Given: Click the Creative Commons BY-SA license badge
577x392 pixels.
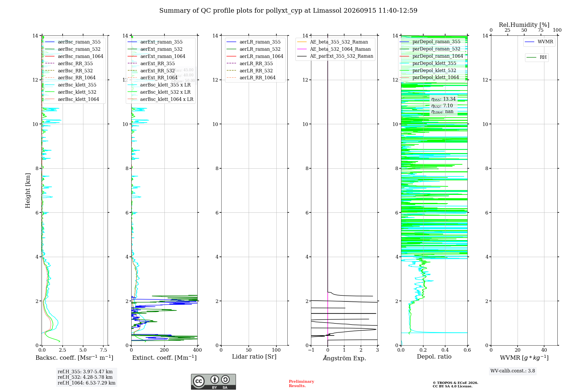Looking at the screenshot, I should coord(213,382).
